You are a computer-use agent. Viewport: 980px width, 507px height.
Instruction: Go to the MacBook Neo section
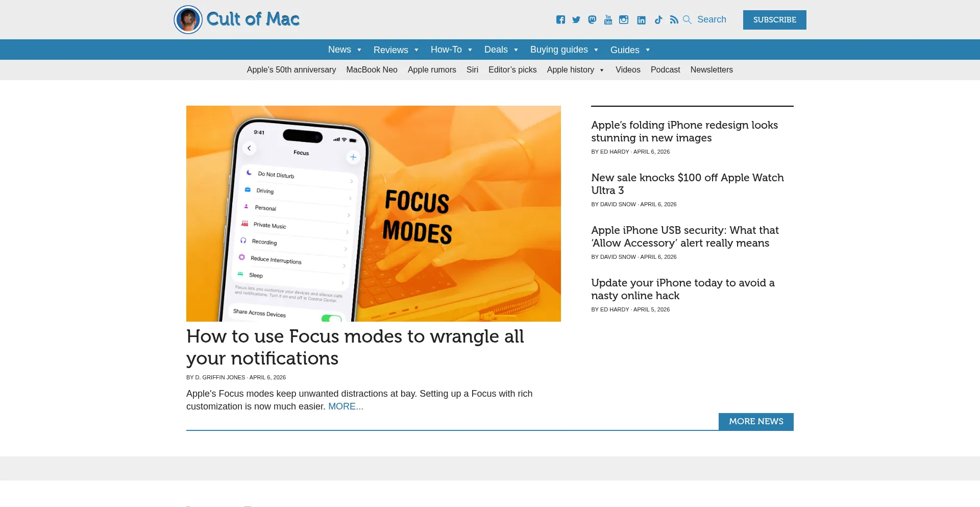coord(372,70)
